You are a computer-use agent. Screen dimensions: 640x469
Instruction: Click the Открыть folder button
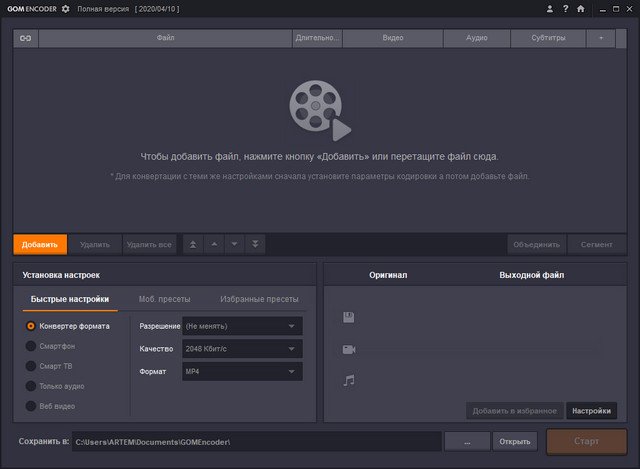pos(515,441)
